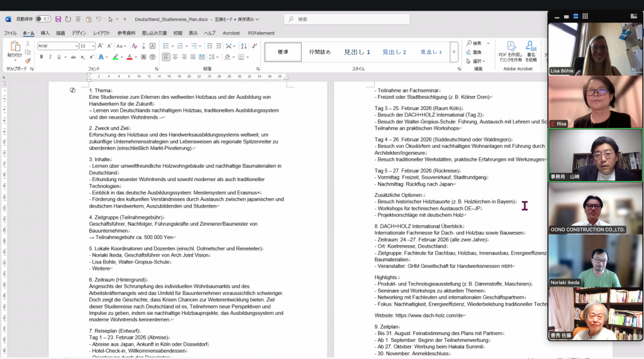Image resolution: width=644 pixels, height=359 pixels.
Task: Open the red font color dropdown arrow
Action: tap(136, 57)
